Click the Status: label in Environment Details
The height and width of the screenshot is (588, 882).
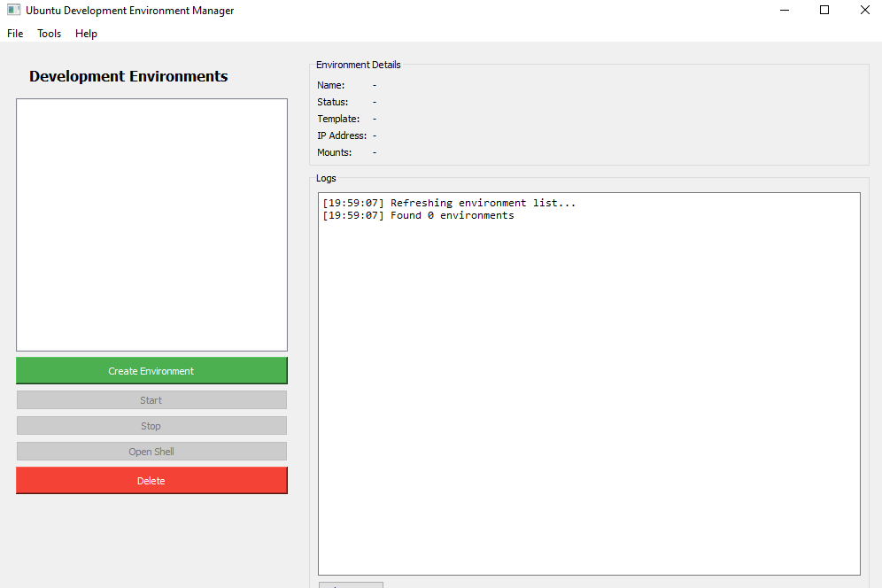tap(332, 103)
